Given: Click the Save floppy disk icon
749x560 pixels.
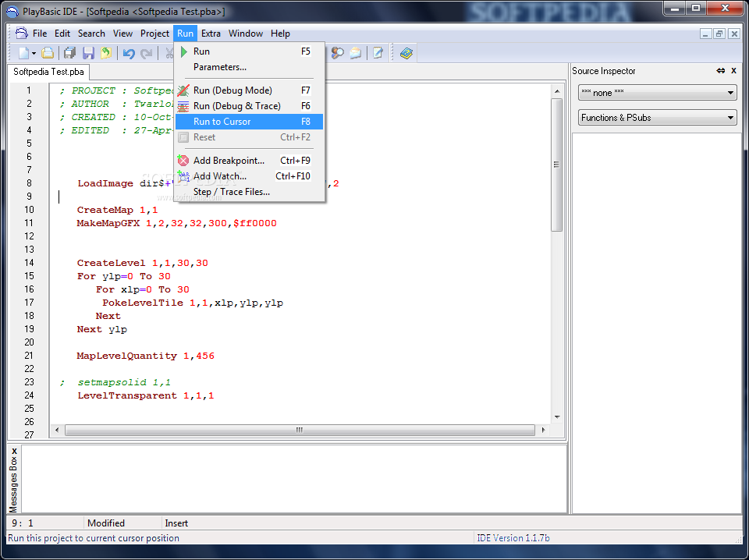Looking at the screenshot, I should point(88,53).
